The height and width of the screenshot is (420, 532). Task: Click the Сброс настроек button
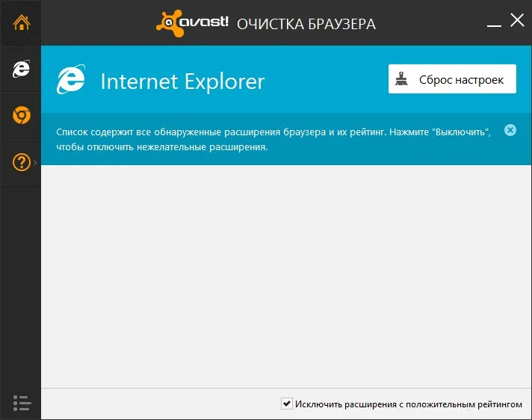coord(452,79)
